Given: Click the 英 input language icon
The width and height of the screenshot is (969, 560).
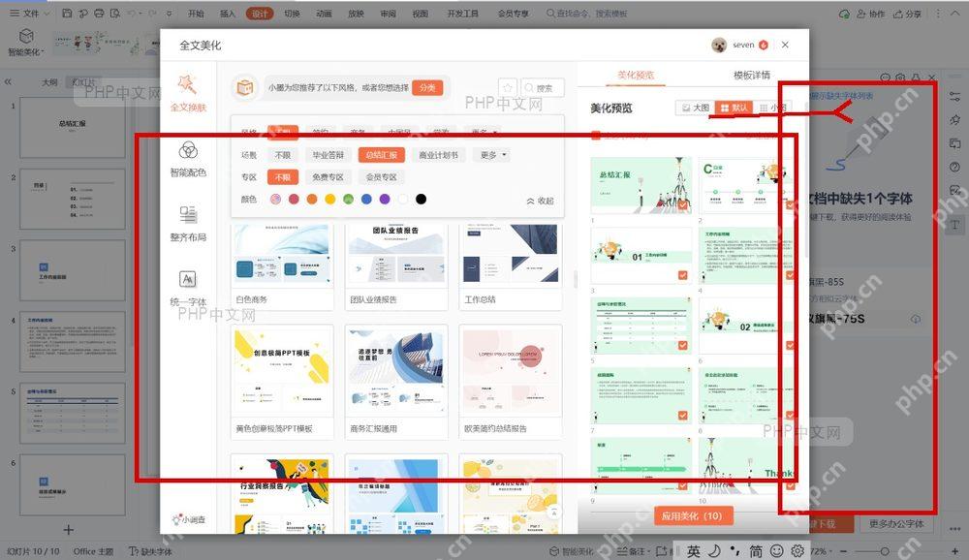Looking at the screenshot, I should (x=694, y=550).
